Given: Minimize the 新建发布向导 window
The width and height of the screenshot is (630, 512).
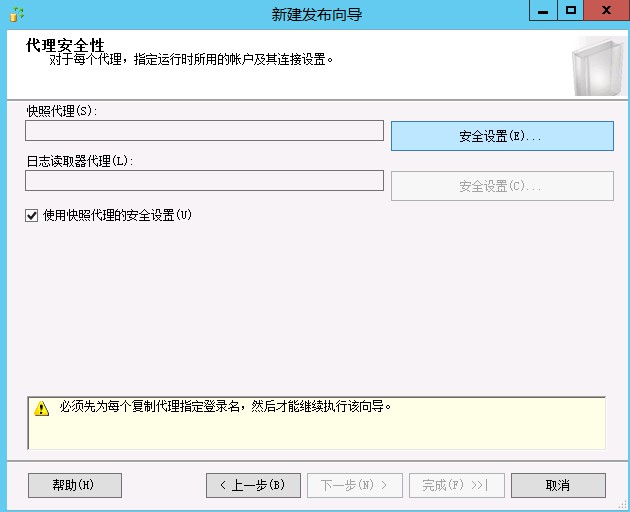Looking at the screenshot, I should click(543, 12).
